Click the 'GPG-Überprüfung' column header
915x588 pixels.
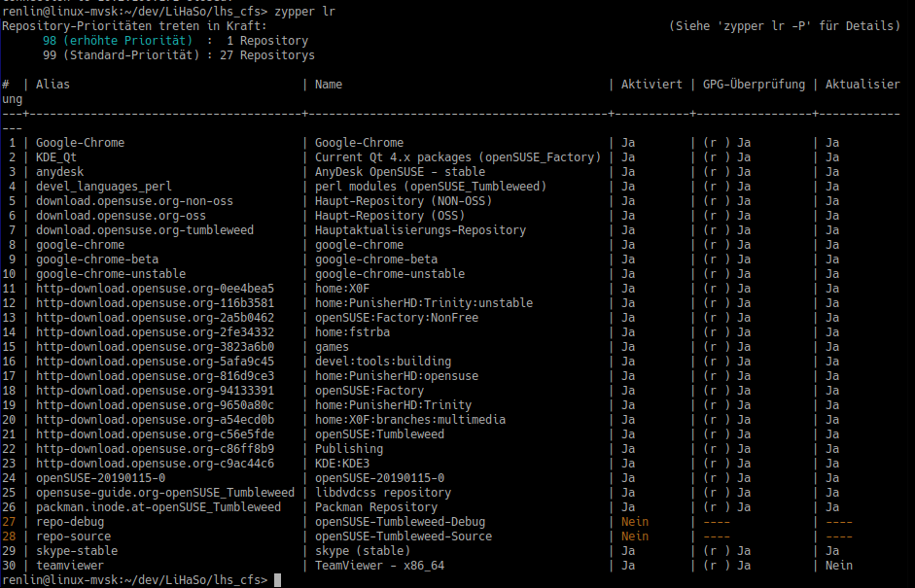pyautogui.click(x=754, y=84)
